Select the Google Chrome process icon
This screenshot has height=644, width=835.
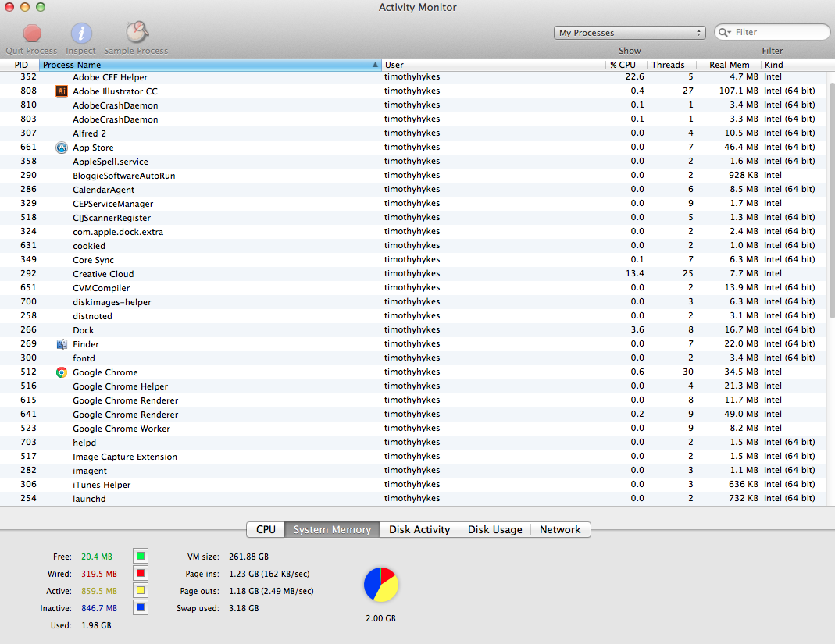(62, 372)
